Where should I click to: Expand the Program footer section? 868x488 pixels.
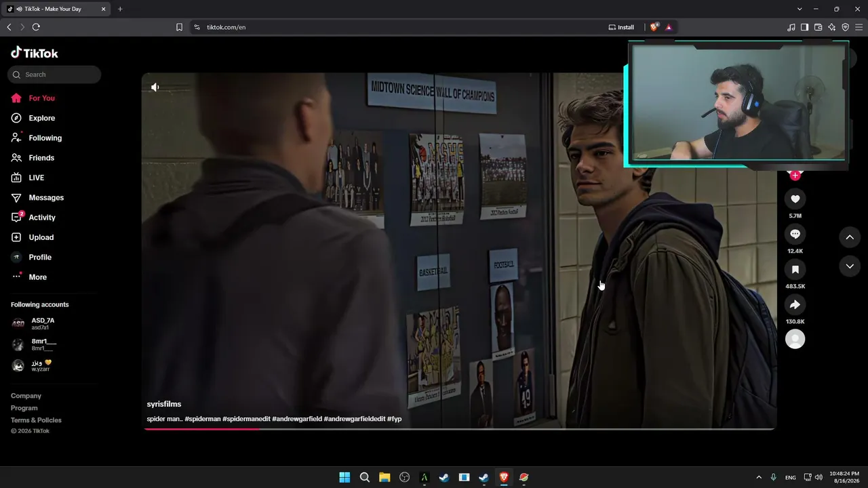(x=24, y=408)
